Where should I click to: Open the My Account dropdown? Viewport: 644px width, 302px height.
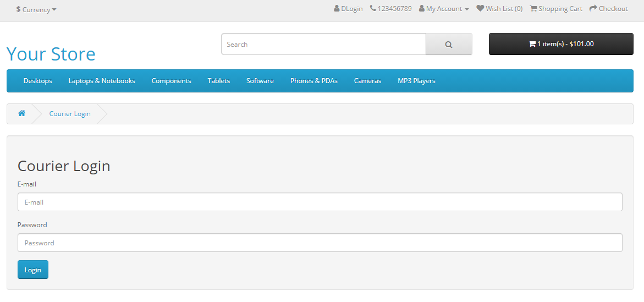tap(444, 9)
